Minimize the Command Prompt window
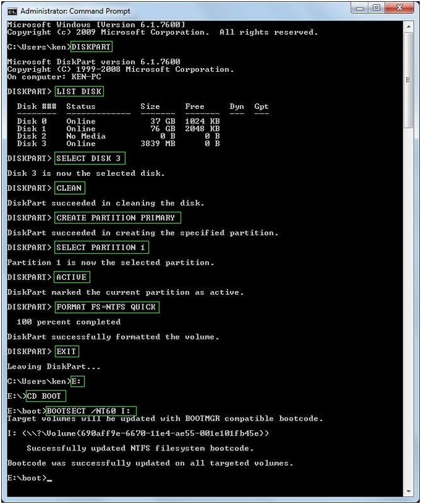The height and width of the screenshot is (504, 421). 360,8
